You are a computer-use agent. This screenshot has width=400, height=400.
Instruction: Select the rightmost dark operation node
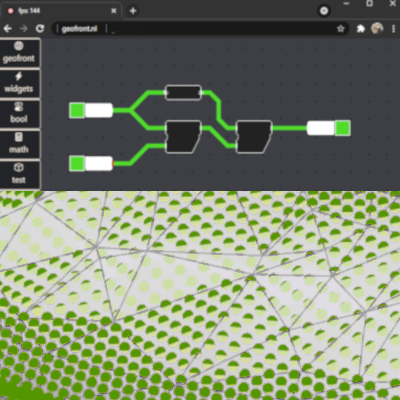click(254, 137)
